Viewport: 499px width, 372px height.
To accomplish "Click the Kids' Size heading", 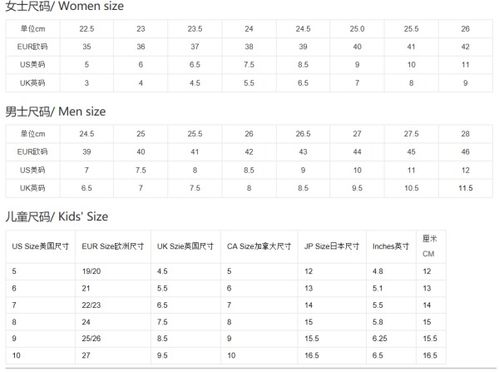I will [57, 217].
